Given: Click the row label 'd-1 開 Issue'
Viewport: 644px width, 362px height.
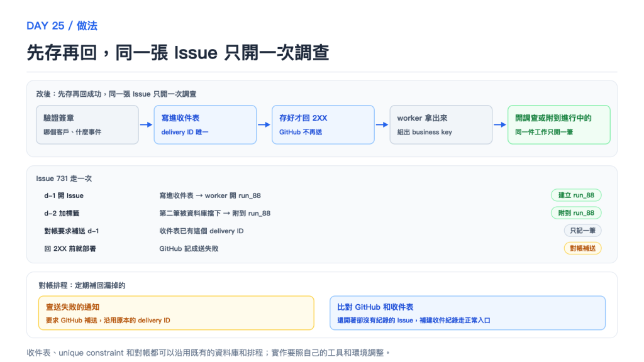Looking at the screenshot, I should click(x=64, y=196).
